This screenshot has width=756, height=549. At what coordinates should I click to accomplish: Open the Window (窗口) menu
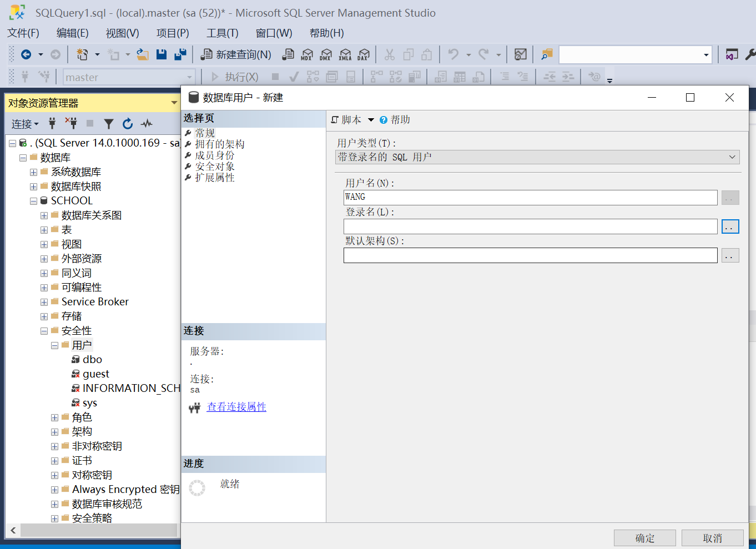coord(274,33)
